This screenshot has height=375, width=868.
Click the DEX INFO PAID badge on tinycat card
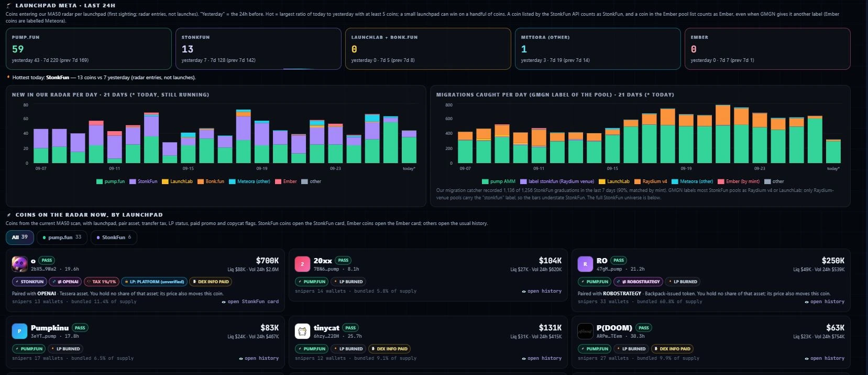(x=389, y=349)
